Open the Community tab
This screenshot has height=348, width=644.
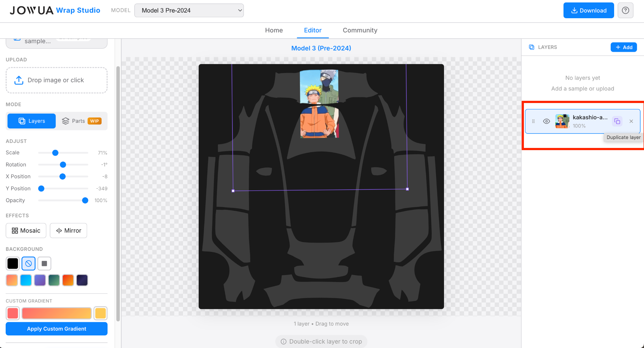pos(360,30)
